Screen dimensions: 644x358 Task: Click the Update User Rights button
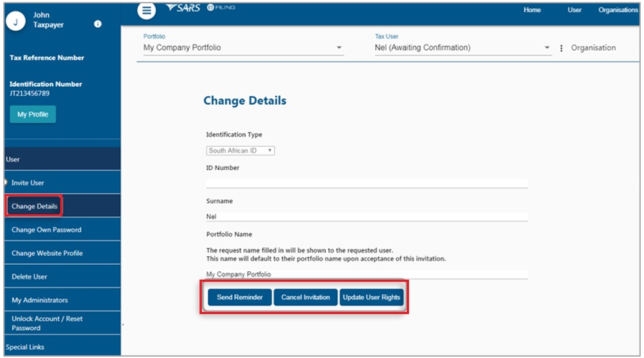[x=371, y=298]
